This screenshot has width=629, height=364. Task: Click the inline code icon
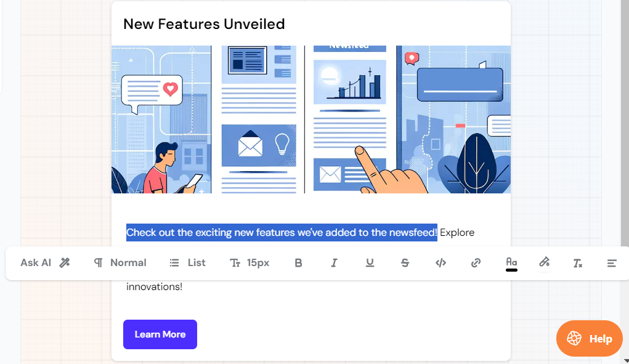(440, 263)
